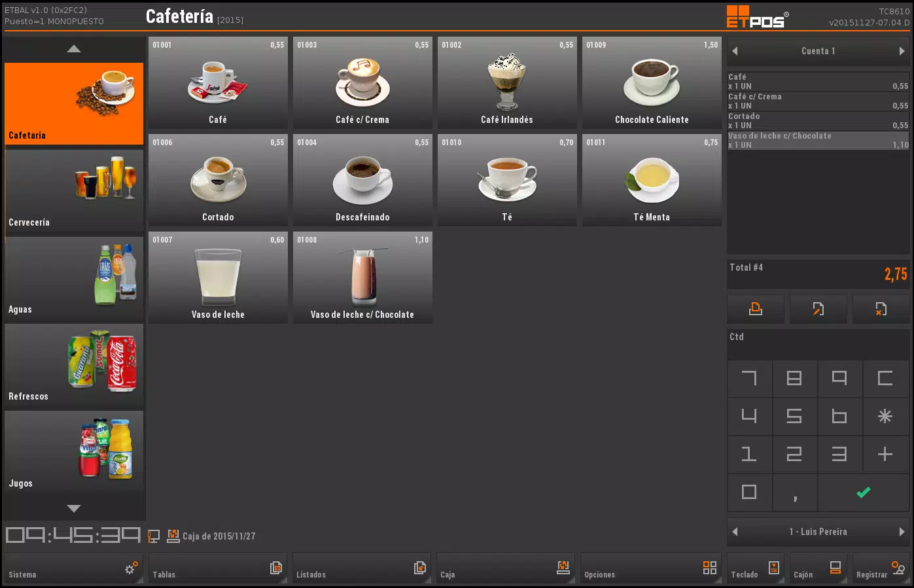Viewport: 914px width, 588px height.
Task: Tap keypad digit 1
Action: pos(750,454)
